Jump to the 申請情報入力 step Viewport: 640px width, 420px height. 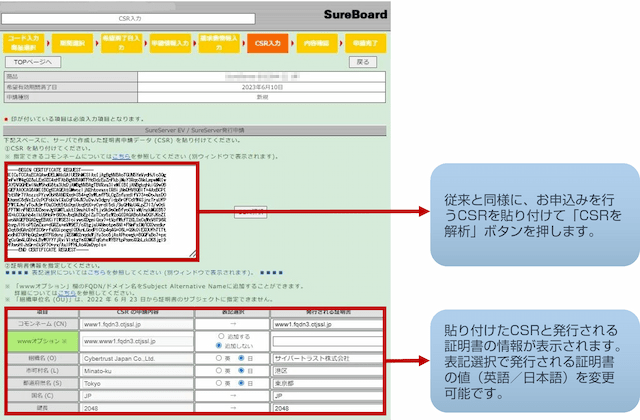tap(166, 43)
